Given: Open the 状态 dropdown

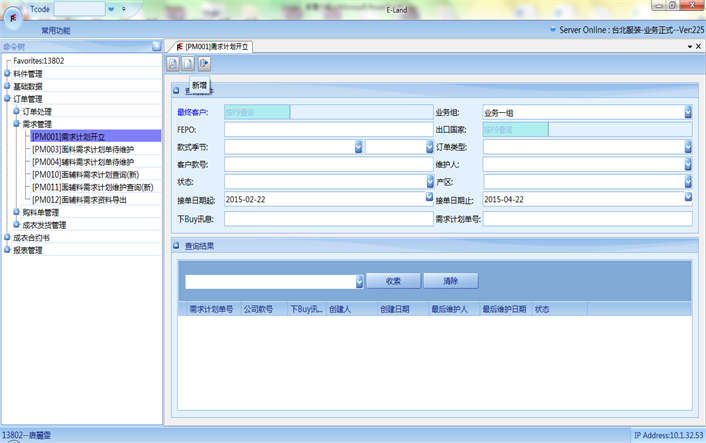Looking at the screenshot, I should click(x=429, y=182).
